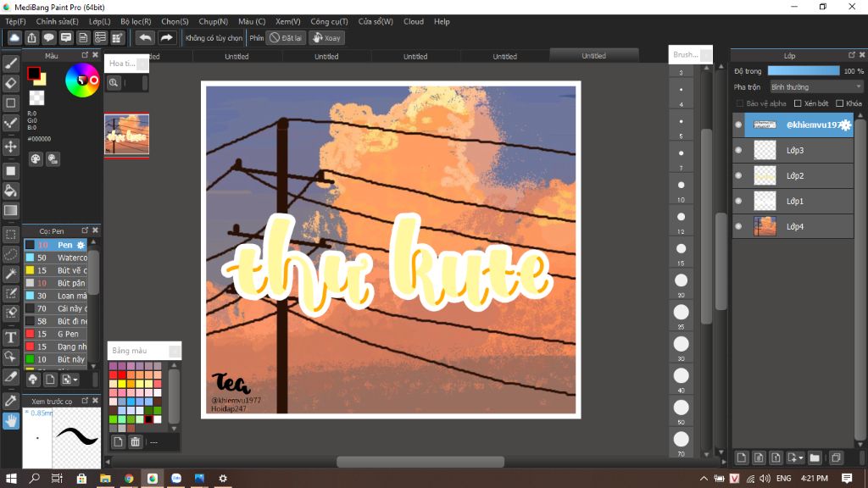Select the Gradient tool
This screenshot has width=868, height=488.
click(x=10, y=210)
